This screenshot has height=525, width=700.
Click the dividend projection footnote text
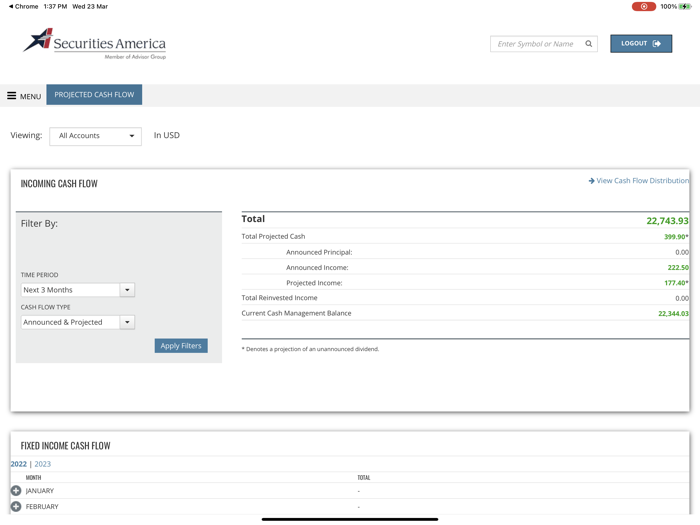(x=310, y=349)
